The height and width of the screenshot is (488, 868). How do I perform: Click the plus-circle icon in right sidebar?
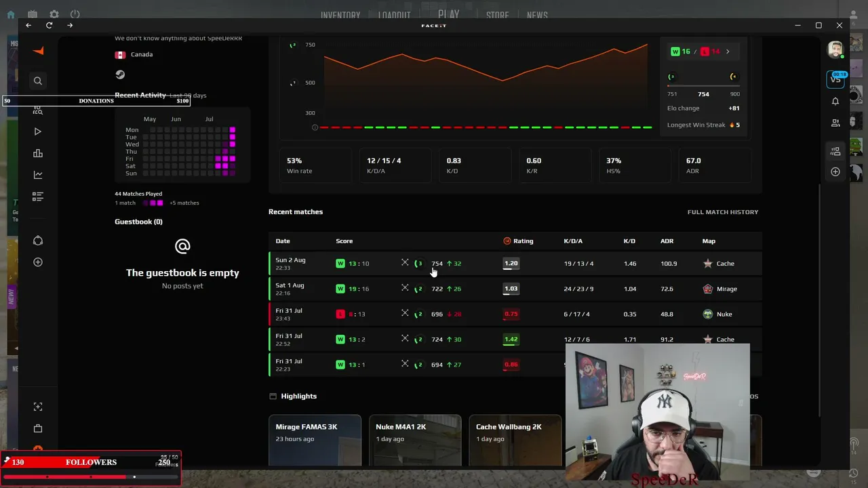pos(835,172)
